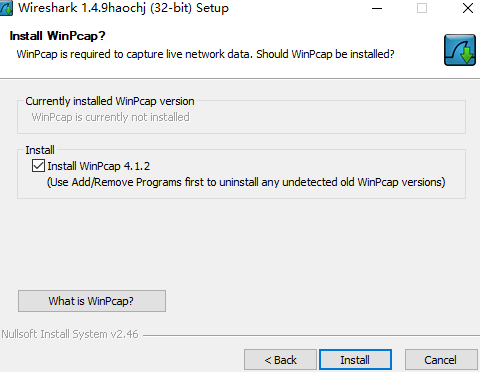Image resolution: width=480 pixels, height=372 pixels.
Task: Open the Wireshark title bar system icon
Action: pyautogui.click(x=6, y=8)
